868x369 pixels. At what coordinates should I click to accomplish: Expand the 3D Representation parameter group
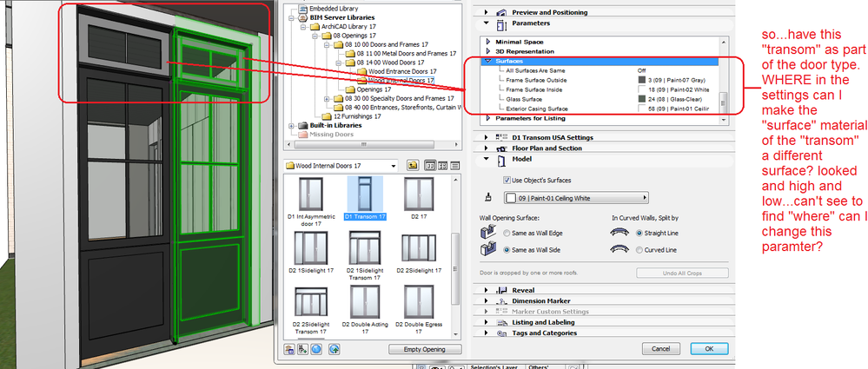click(487, 51)
